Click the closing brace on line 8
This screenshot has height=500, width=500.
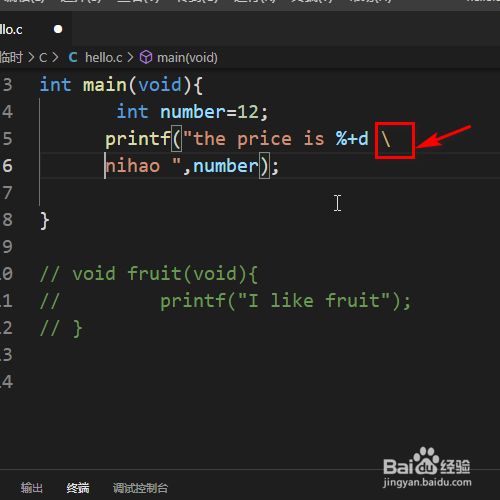click(45, 220)
